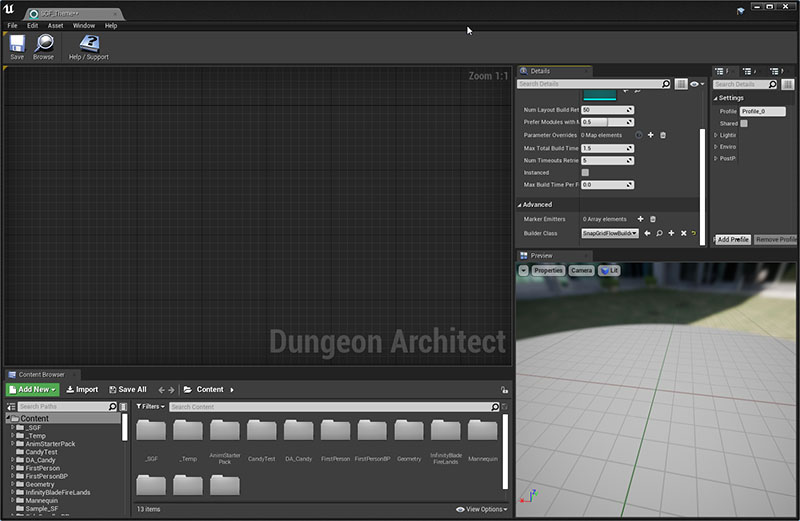This screenshot has height=521, width=800.
Task: Open the Window menu
Action: tap(84, 26)
